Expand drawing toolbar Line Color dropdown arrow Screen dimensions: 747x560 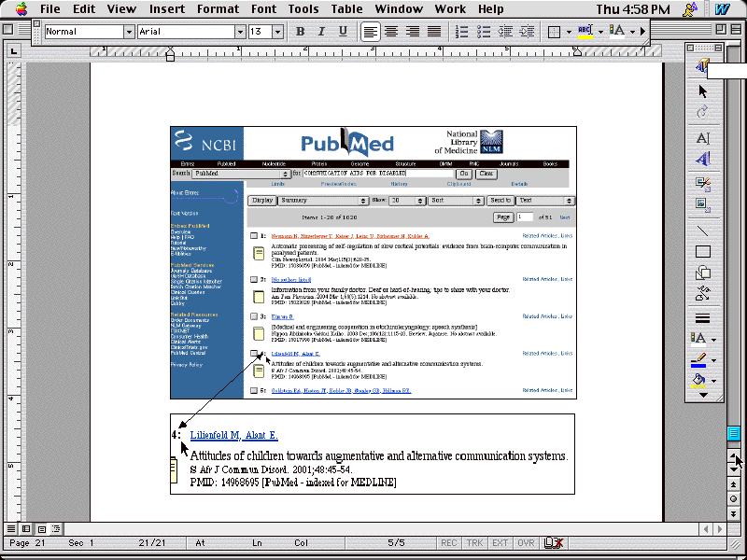pyautogui.click(x=713, y=360)
